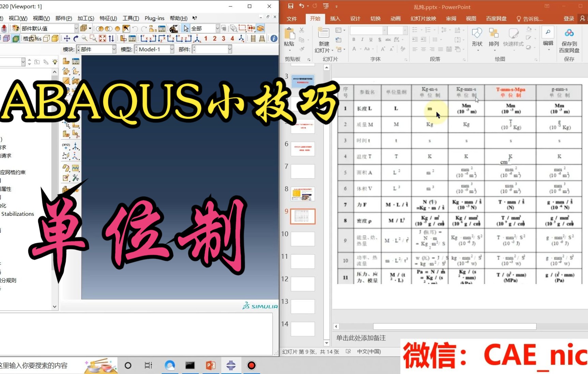Screen dimensions: 588x374
Task: Open the color palette icon in Abaqus
Action: tap(16, 28)
